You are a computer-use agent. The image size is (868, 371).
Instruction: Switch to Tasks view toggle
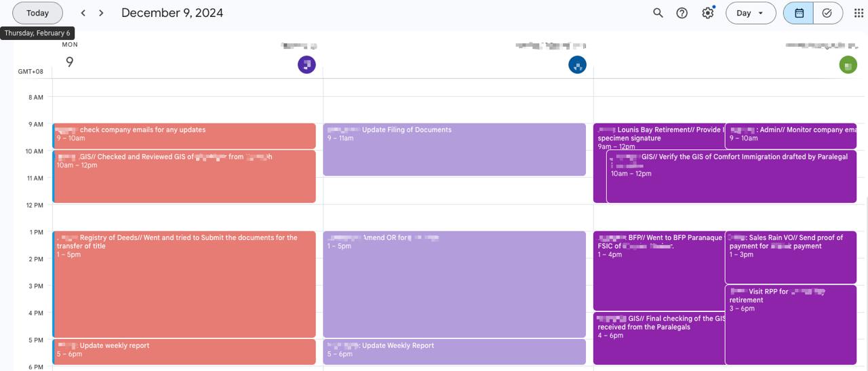(x=827, y=13)
